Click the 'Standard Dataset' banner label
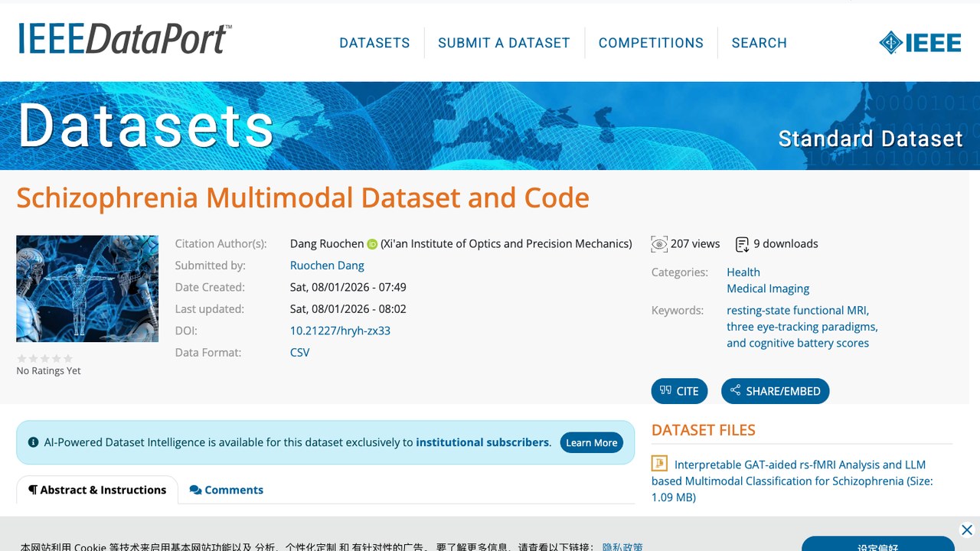The image size is (980, 551). [871, 139]
